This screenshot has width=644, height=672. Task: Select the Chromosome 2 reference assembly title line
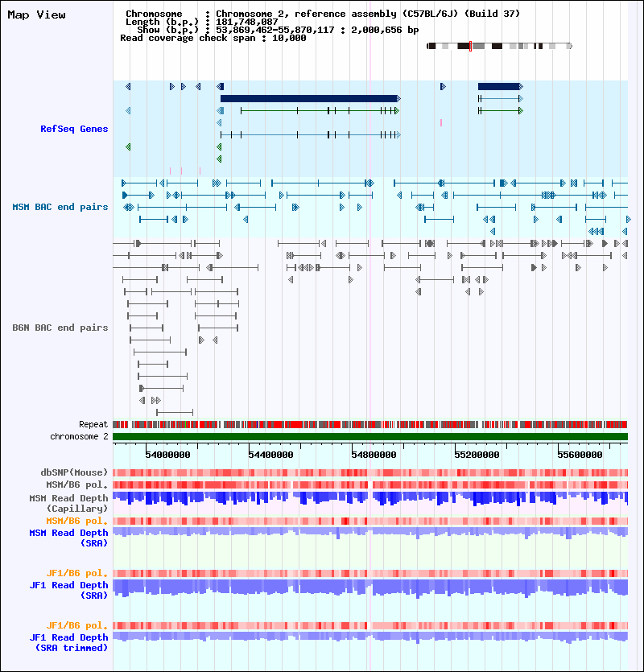(x=323, y=14)
